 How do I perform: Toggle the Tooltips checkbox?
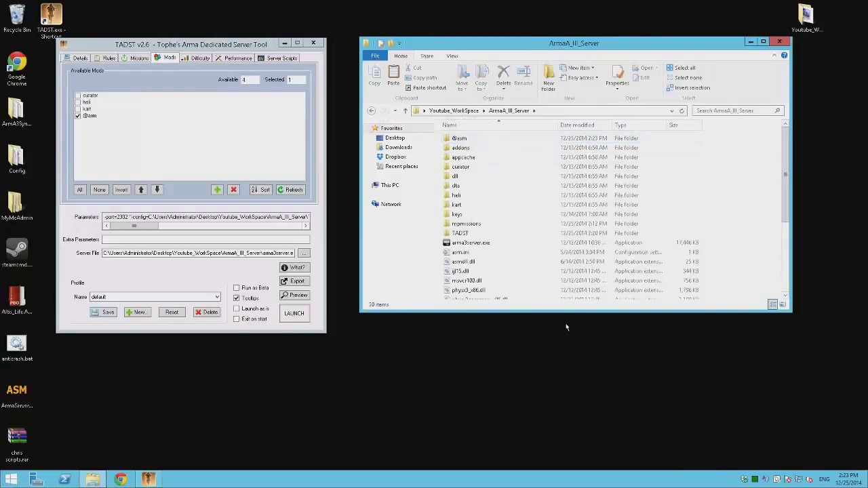pyautogui.click(x=237, y=298)
